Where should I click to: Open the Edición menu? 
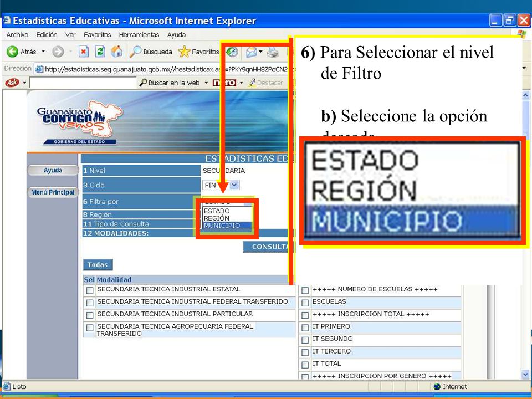pyautogui.click(x=47, y=34)
